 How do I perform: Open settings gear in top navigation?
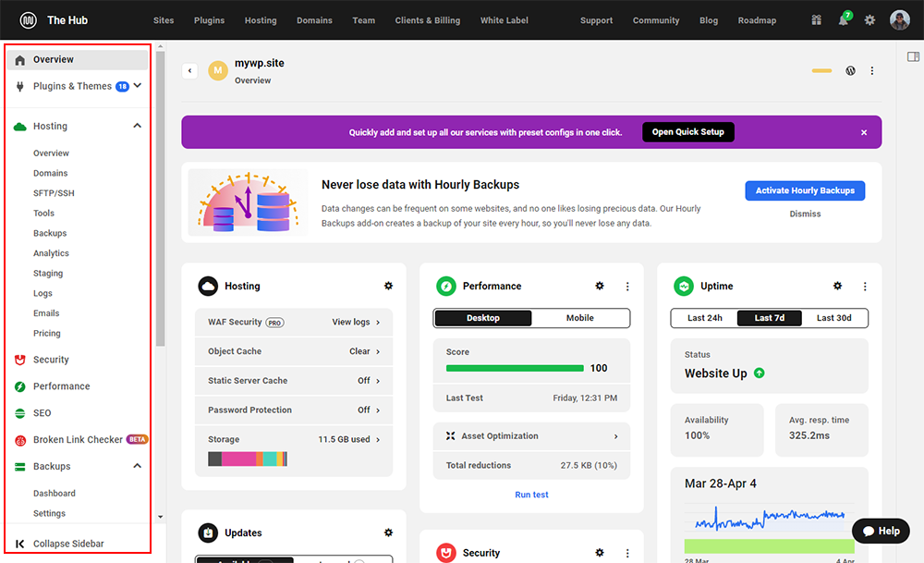tap(869, 20)
